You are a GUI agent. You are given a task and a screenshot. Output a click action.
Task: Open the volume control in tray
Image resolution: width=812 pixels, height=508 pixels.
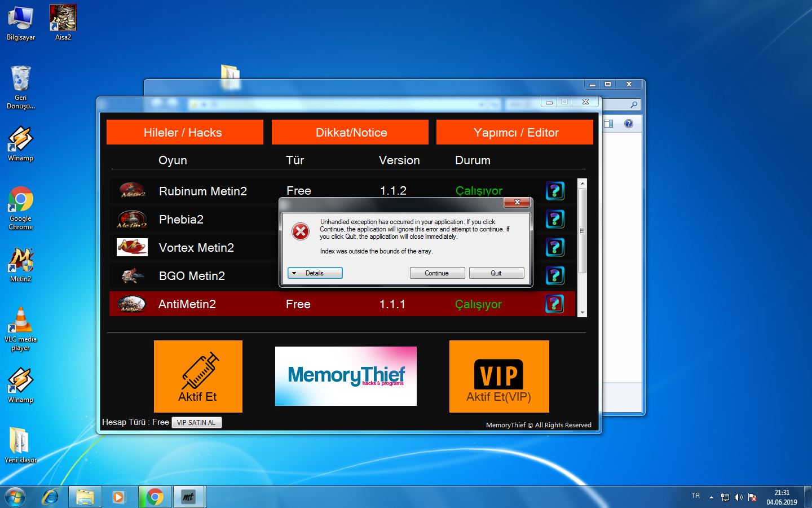pos(739,497)
